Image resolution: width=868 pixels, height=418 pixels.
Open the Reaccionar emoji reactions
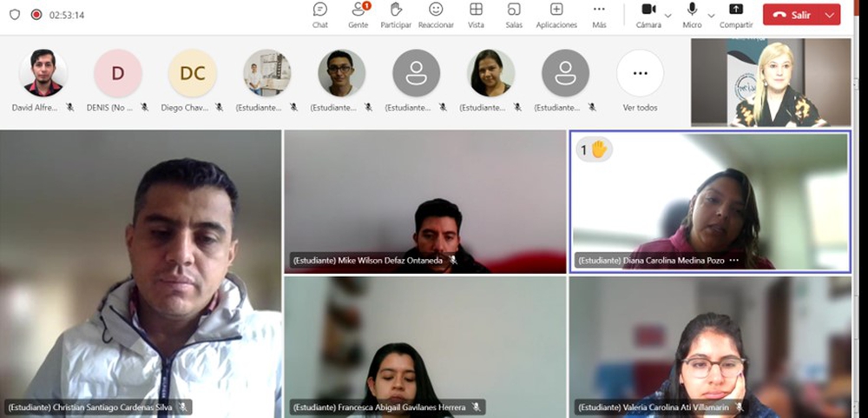436,15
